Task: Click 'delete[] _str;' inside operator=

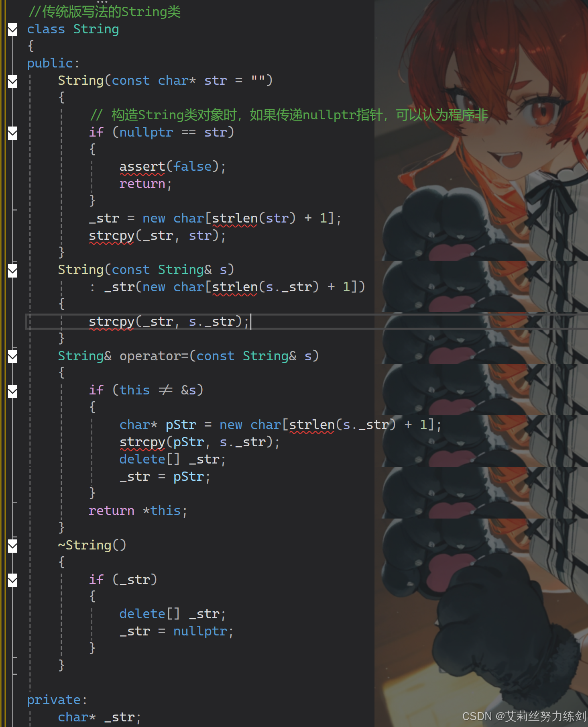Action: [173, 459]
